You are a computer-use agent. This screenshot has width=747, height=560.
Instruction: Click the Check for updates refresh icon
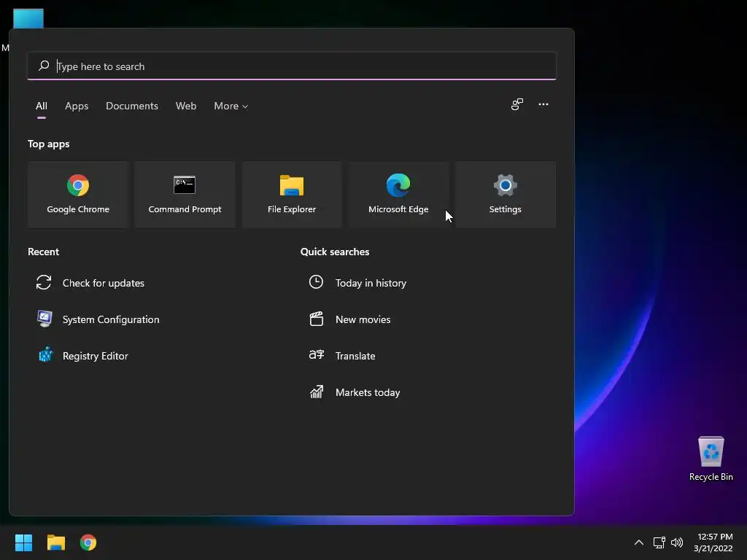[44, 282]
